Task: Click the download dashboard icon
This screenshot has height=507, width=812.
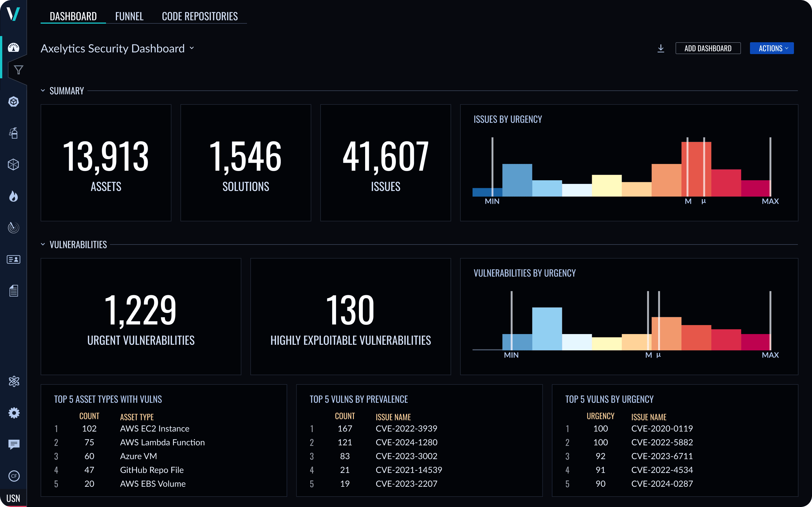Action: (661, 48)
